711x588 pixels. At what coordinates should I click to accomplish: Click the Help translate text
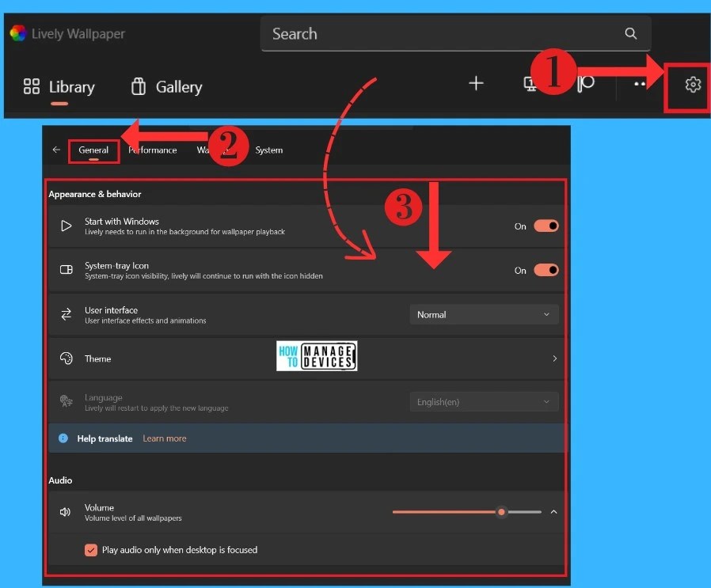(105, 438)
